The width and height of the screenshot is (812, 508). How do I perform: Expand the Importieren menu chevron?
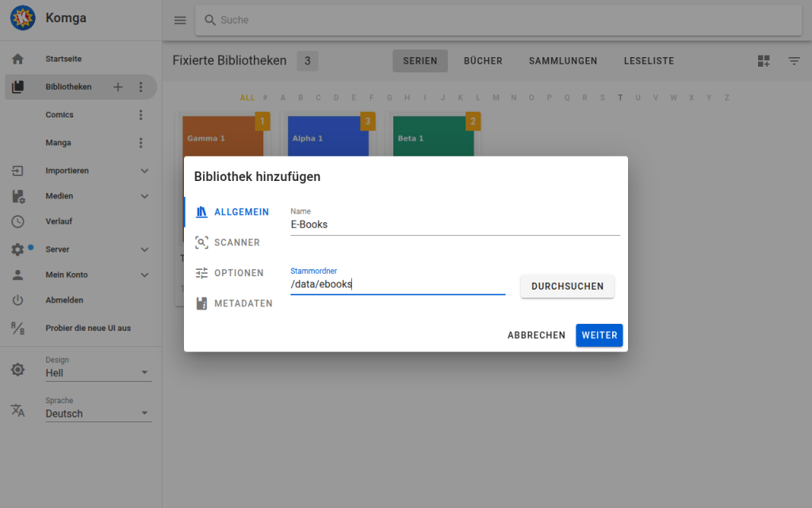coord(144,171)
